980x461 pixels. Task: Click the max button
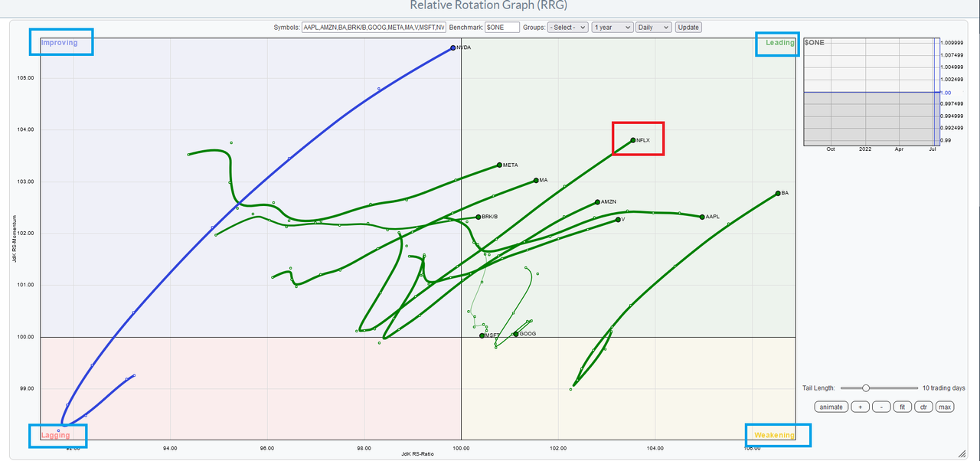(945, 407)
